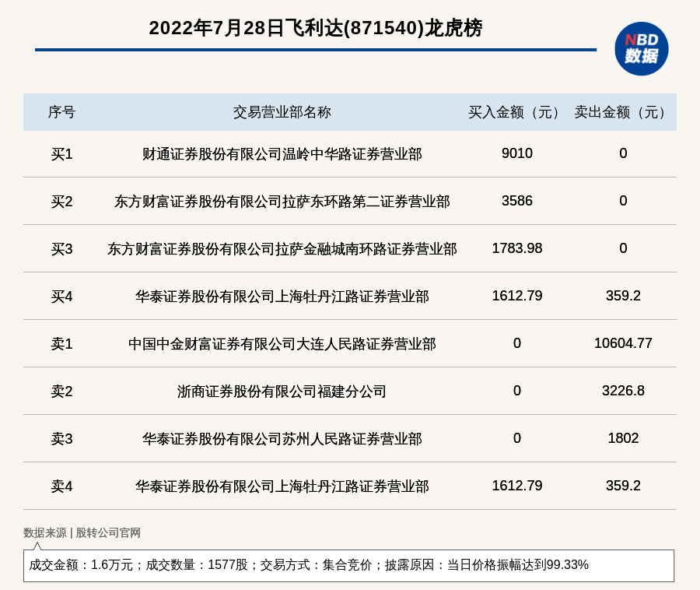Select 华泰证券上海牡丹江路 name in 买4 row
This screenshot has width=700, height=590.
tap(282, 297)
